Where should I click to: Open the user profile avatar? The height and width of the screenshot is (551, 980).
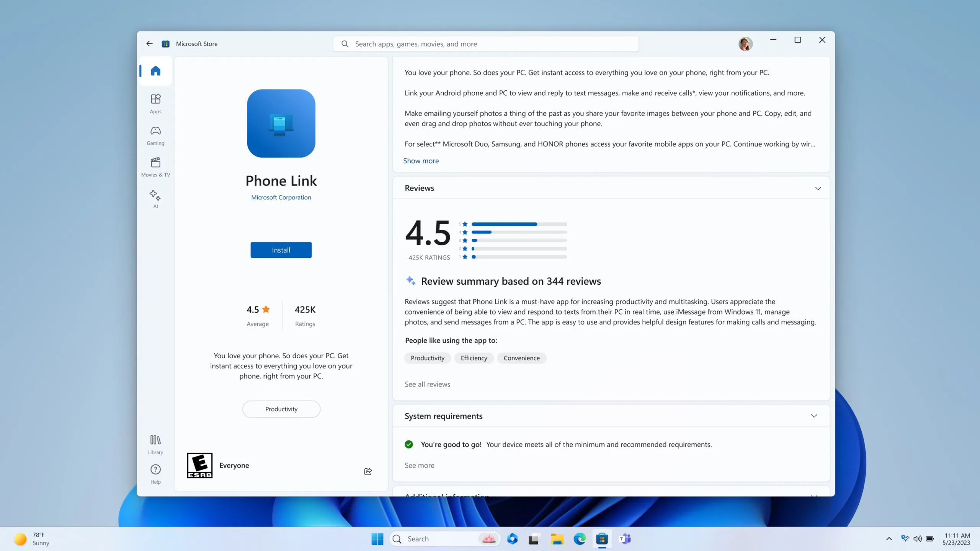point(745,44)
